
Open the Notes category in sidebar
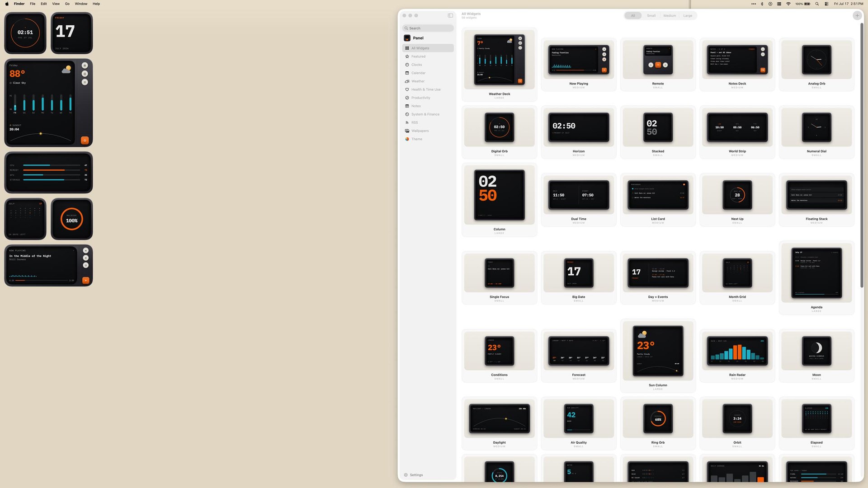pyautogui.click(x=428, y=106)
